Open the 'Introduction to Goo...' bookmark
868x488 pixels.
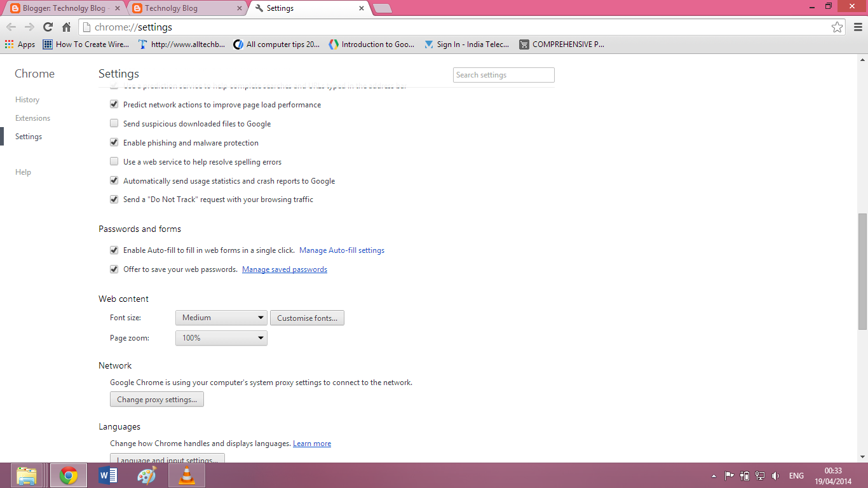click(372, 44)
